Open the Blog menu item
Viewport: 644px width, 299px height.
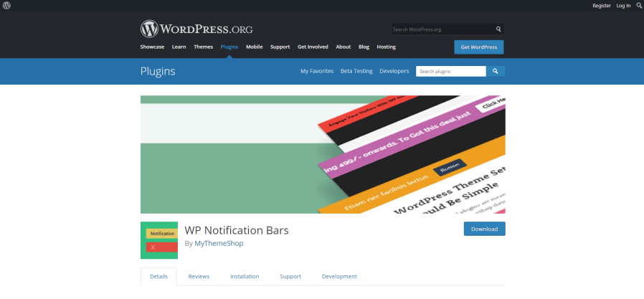point(364,47)
